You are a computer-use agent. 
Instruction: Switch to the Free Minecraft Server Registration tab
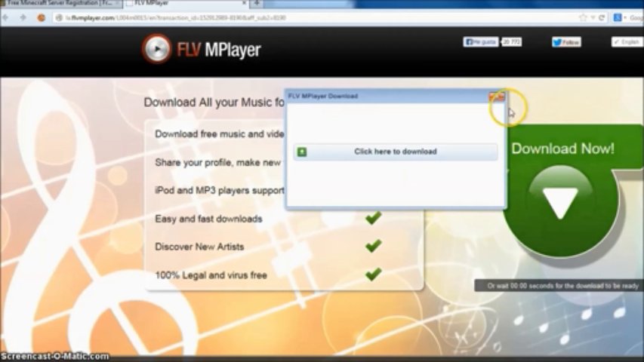point(60,4)
